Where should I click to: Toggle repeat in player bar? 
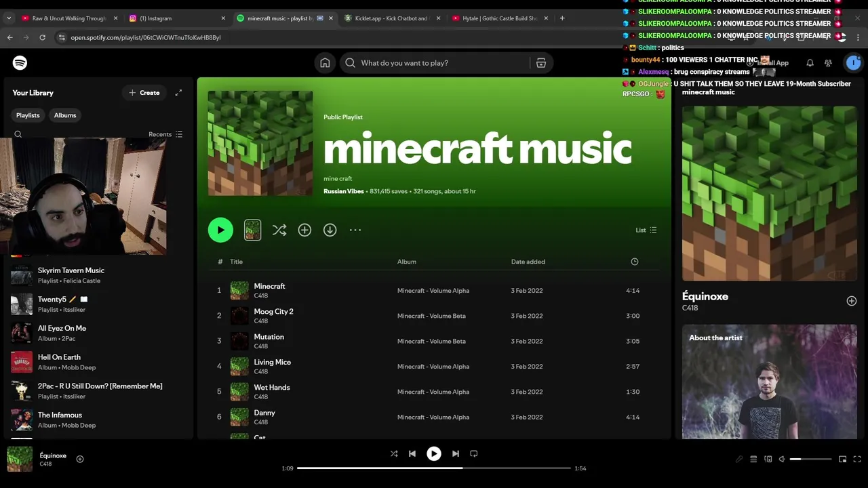coord(474,454)
